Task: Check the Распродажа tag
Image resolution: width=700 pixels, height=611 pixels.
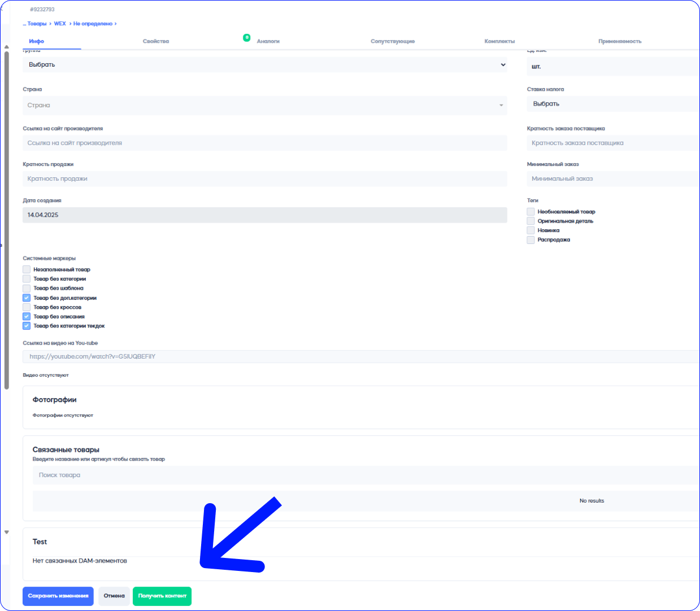Action: (x=531, y=240)
